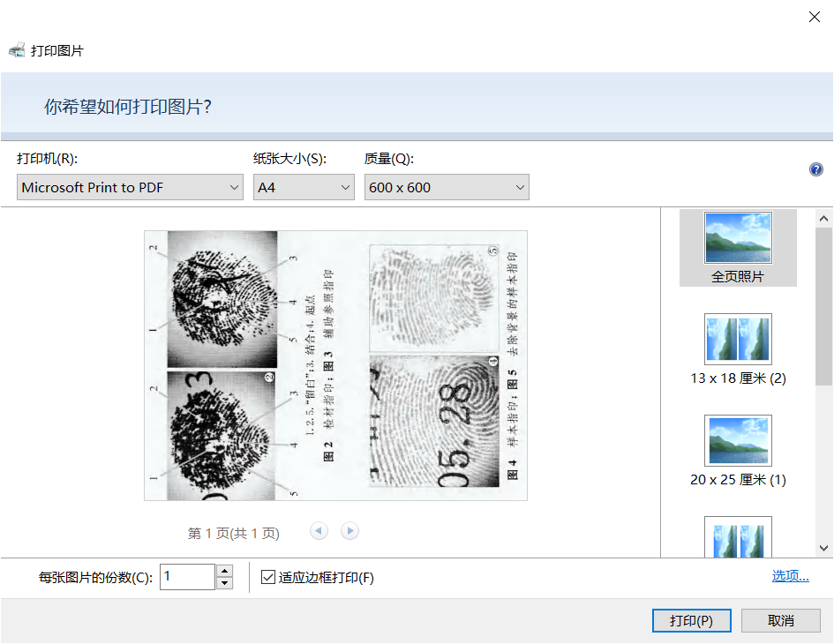The height and width of the screenshot is (644, 834).
Task: Click the copies number input field
Action: click(x=186, y=576)
